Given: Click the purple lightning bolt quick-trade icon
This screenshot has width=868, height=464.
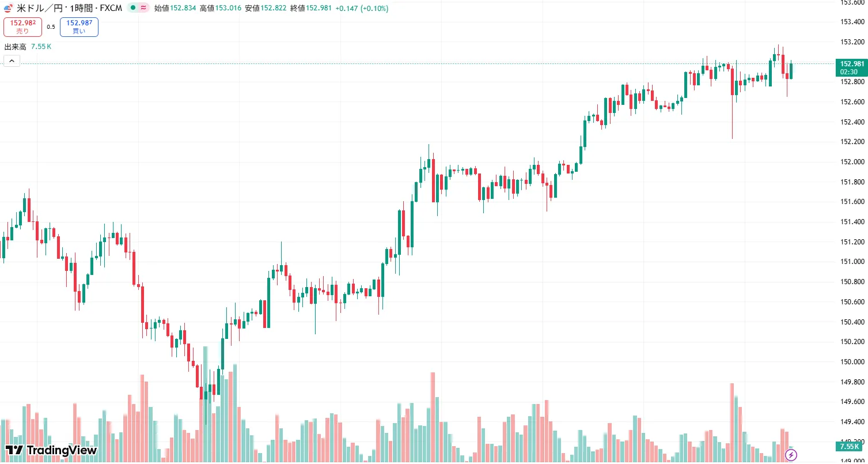Looking at the screenshot, I should coord(791,455).
